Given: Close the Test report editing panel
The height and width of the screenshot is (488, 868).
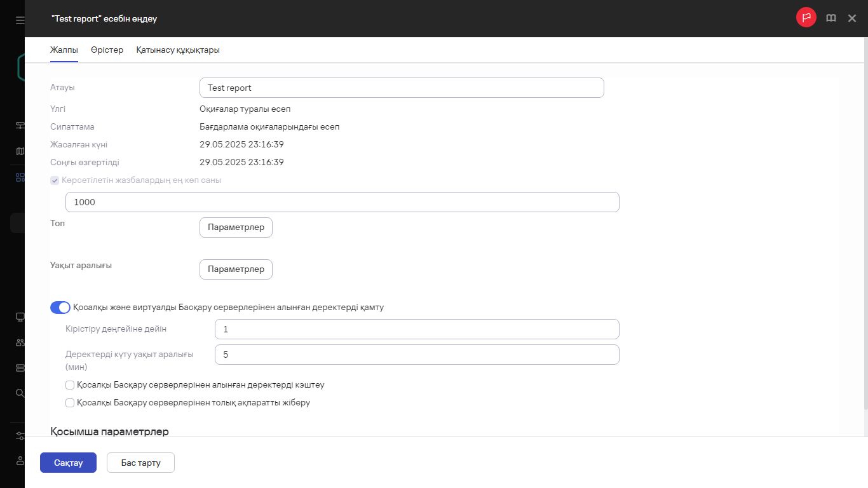Looking at the screenshot, I should click(x=852, y=18).
